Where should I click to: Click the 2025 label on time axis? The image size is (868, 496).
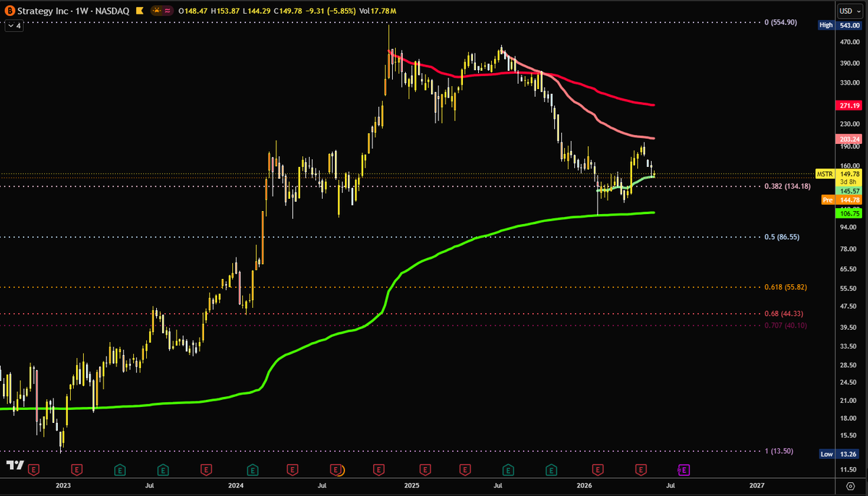pos(412,487)
